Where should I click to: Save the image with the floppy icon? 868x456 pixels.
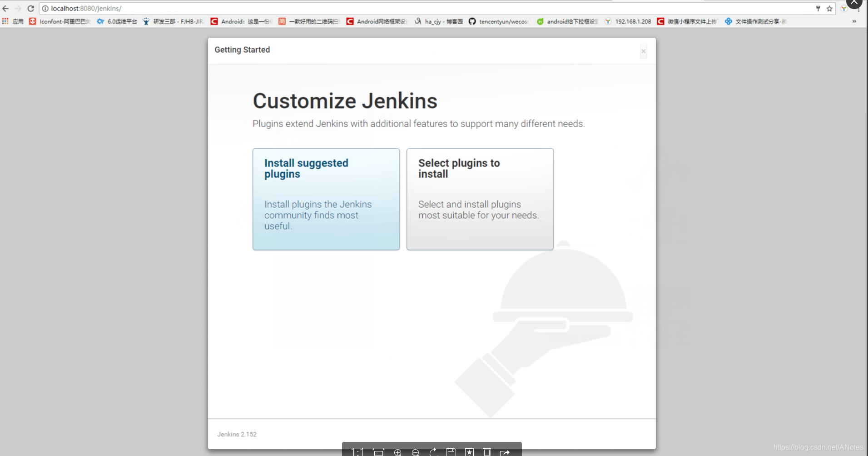(451, 452)
